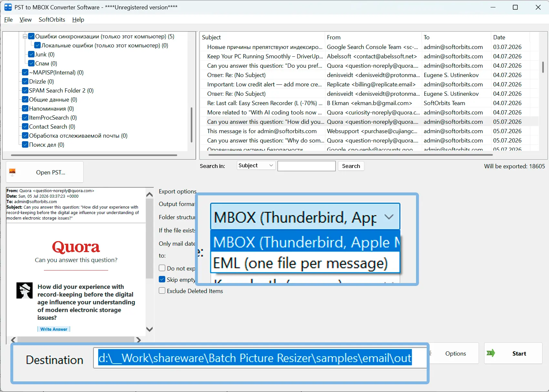The image size is (549, 392).
Task: Click the folder tree horizontal scrollbar
Action: coord(94,155)
